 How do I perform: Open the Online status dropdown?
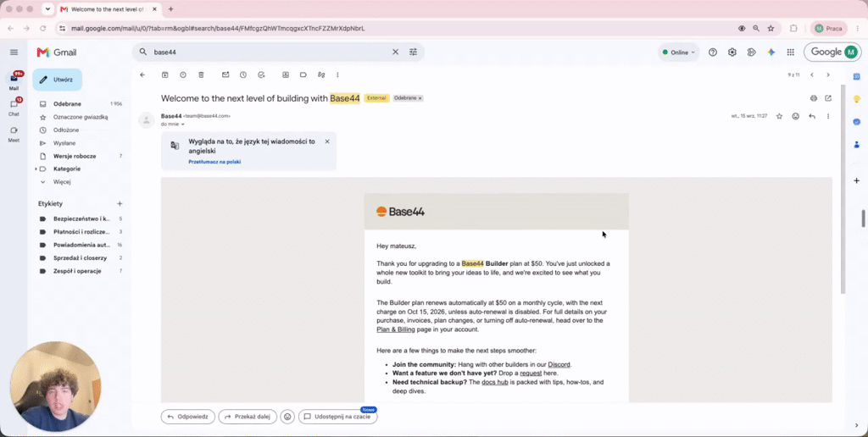[679, 53]
